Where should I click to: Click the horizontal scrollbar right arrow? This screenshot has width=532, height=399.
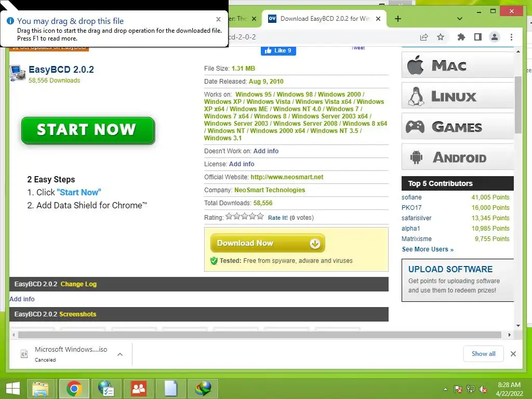pyautogui.click(x=509, y=335)
